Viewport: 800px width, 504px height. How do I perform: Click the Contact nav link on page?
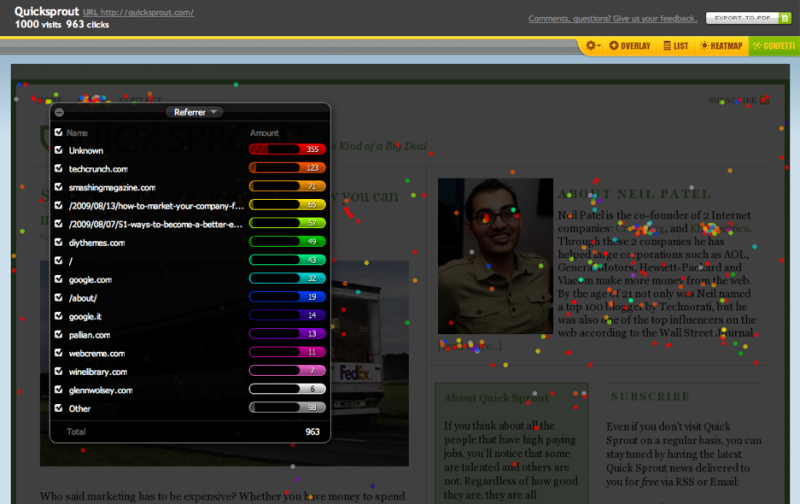(141, 100)
